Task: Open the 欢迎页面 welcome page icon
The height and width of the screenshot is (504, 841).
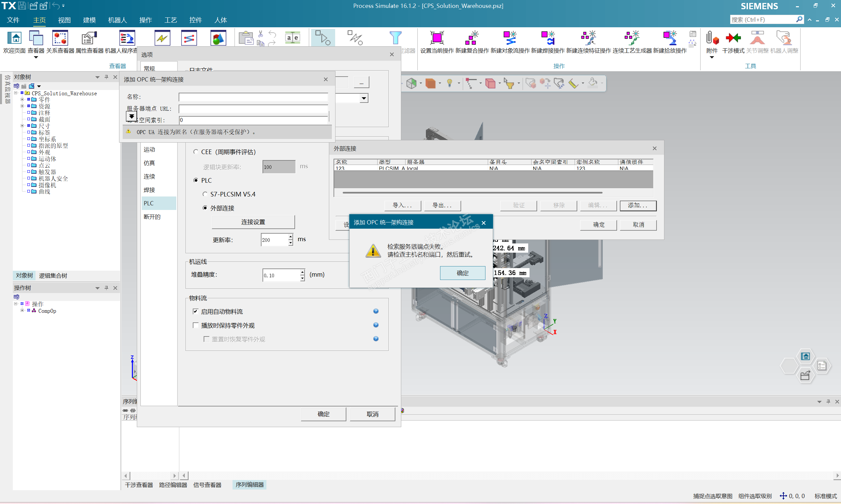Action: click(x=14, y=38)
